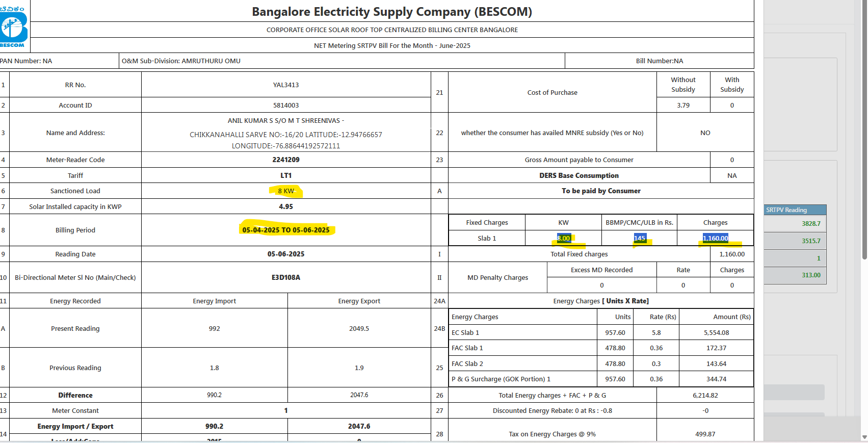Select FAC Slab 2 amount 143.64
The width and height of the screenshot is (868, 443).
pos(717,364)
